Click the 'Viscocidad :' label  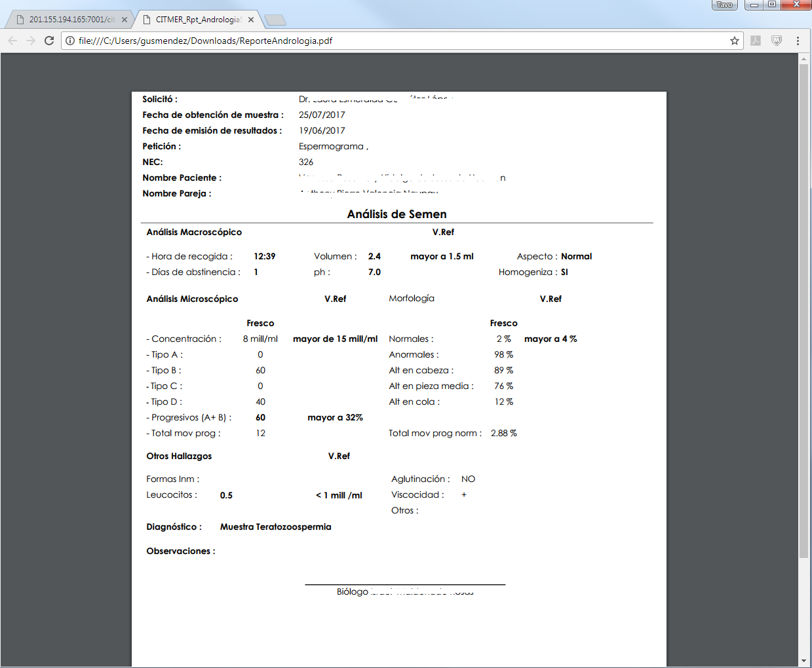click(x=417, y=494)
